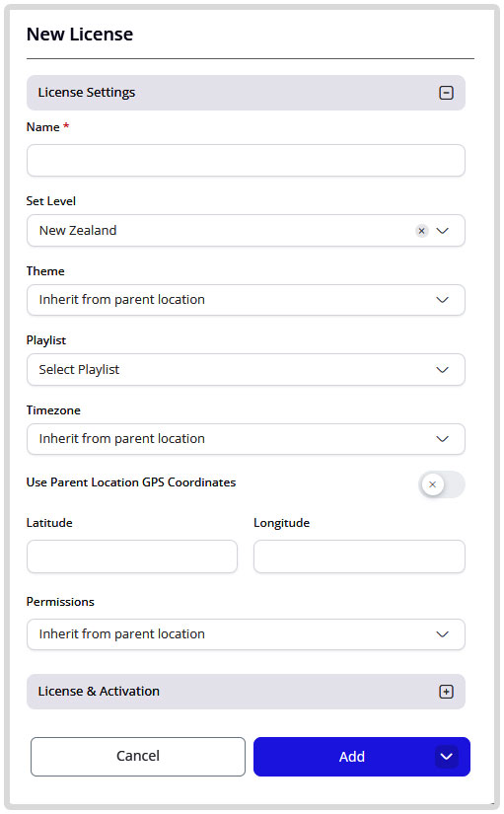This screenshot has height=814, width=504.
Task: Open the Timezone dropdown
Action: (x=246, y=439)
